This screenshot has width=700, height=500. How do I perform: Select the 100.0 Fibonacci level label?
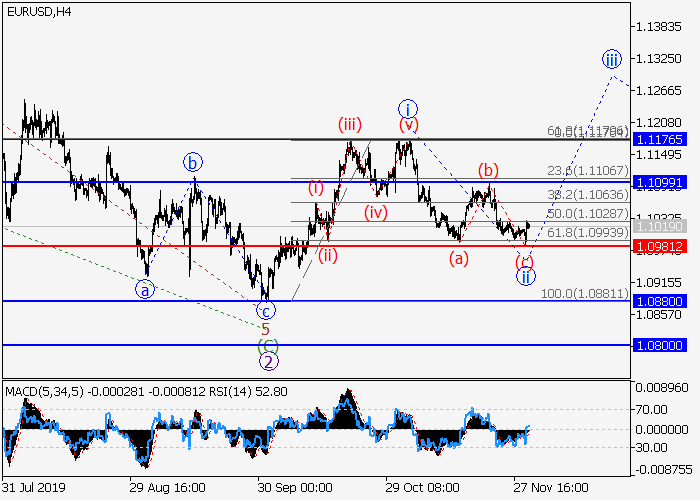(586, 294)
